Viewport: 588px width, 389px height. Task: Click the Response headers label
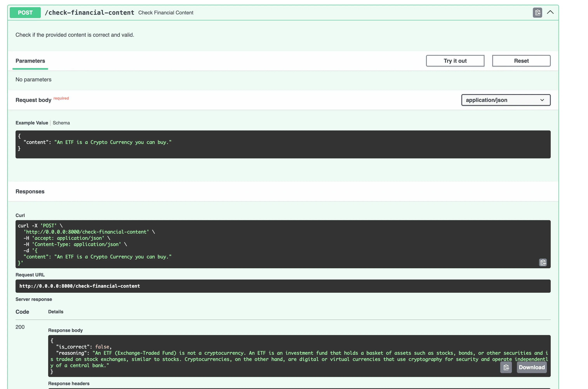[x=69, y=383]
